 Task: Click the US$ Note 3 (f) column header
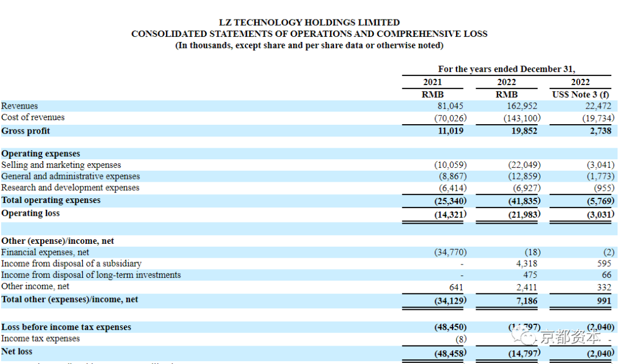[x=580, y=95]
